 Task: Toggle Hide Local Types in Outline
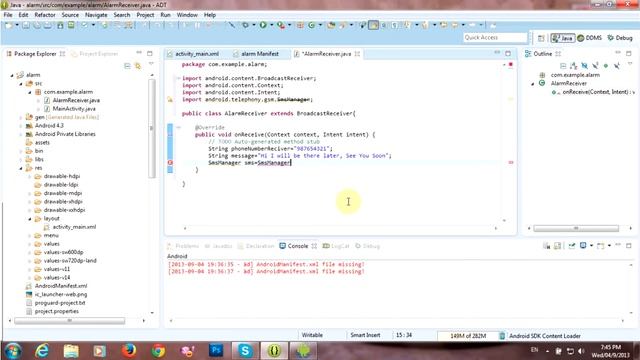(x=617, y=66)
